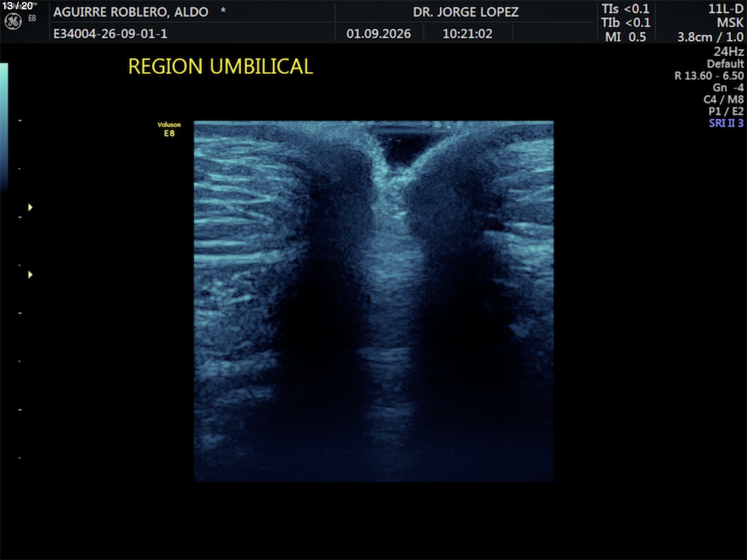This screenshot has height=560, width=747.
Task: Select the lower focal zone triangle marker
Action: [x=30, y=275]
